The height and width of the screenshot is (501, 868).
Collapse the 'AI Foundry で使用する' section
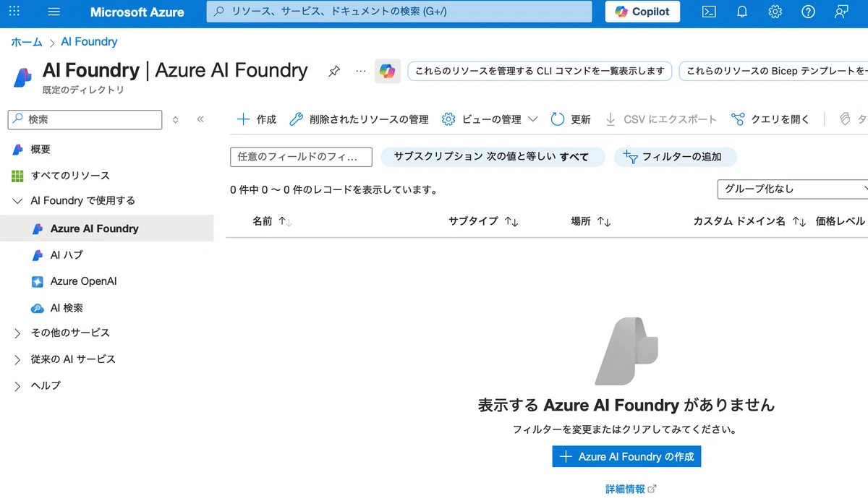(18, 201)
